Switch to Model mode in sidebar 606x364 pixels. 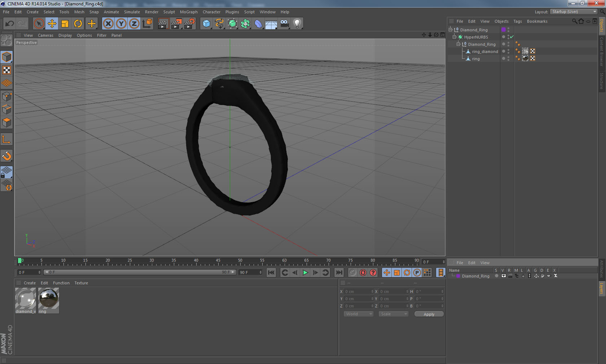click(6, 57)
